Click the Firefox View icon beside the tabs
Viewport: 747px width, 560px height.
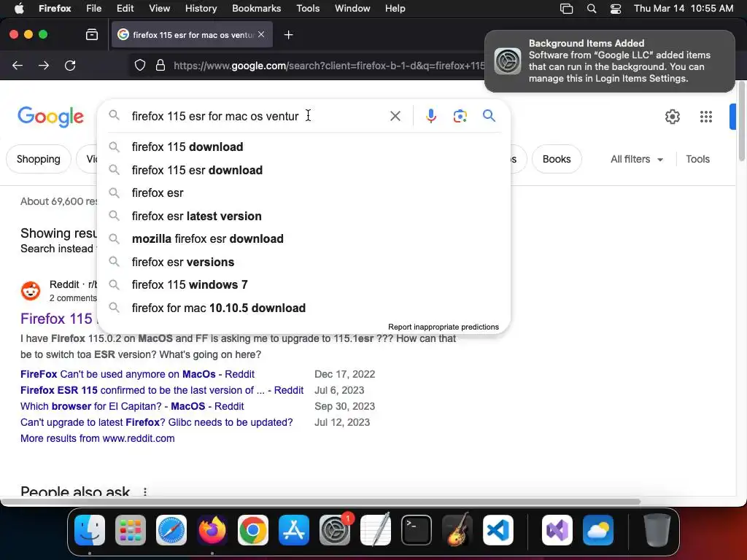[x=92, y=34]
